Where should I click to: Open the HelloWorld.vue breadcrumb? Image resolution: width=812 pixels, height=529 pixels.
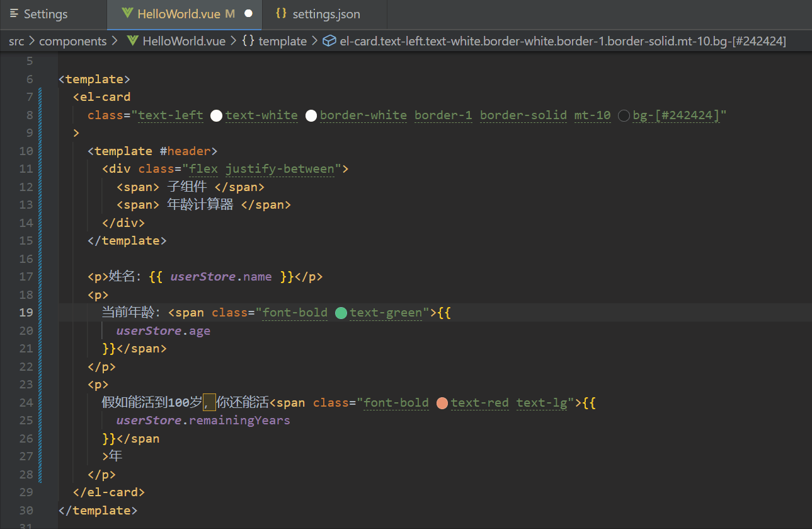[x=185, y=41]
